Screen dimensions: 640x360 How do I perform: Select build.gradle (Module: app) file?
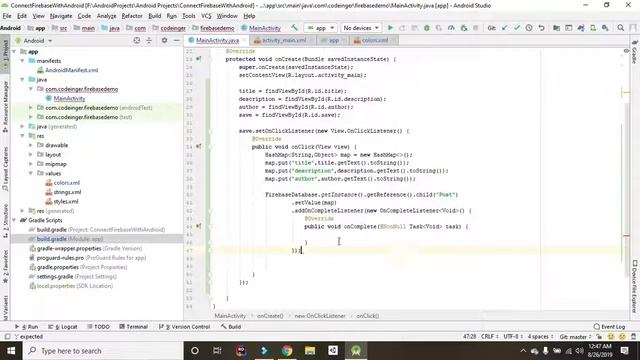click(70, 239)
